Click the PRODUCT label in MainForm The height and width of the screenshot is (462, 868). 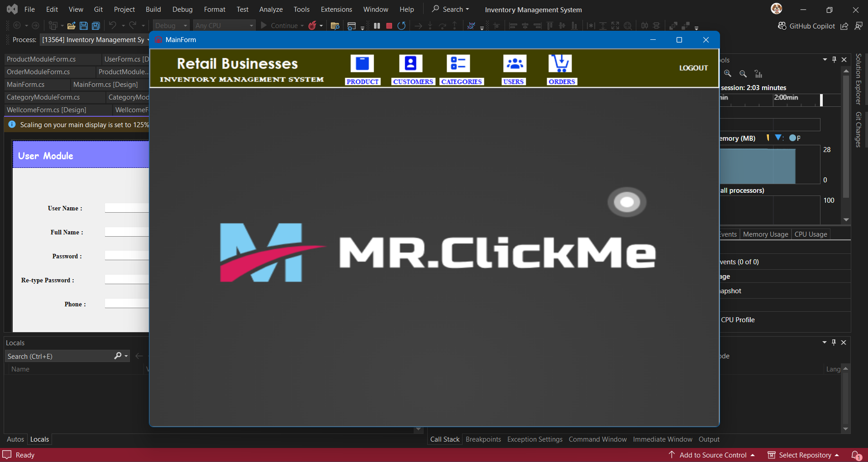(x=362, y=82)
